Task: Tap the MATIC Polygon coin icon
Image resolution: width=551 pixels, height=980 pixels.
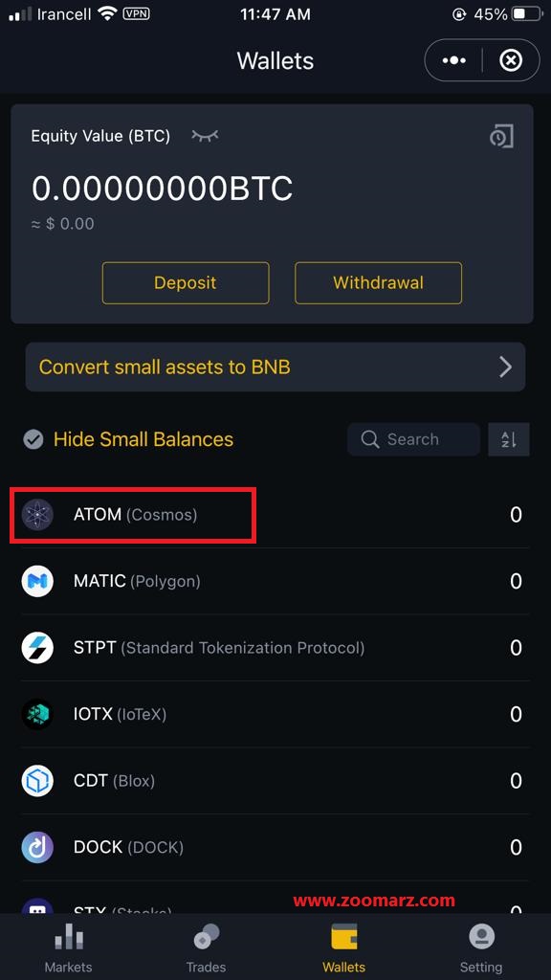Action: coord(37,581)
